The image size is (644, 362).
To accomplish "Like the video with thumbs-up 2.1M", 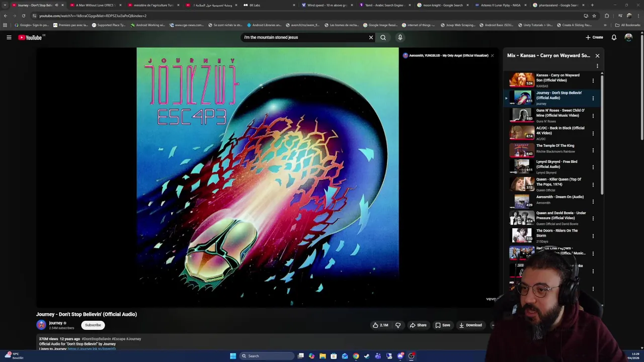I will click(x=380, y=325).
